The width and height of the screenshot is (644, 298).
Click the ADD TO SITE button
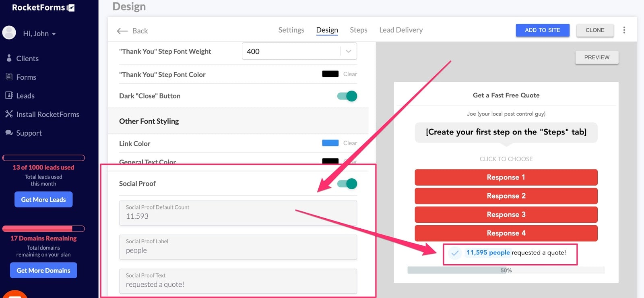tap(543, 30)
